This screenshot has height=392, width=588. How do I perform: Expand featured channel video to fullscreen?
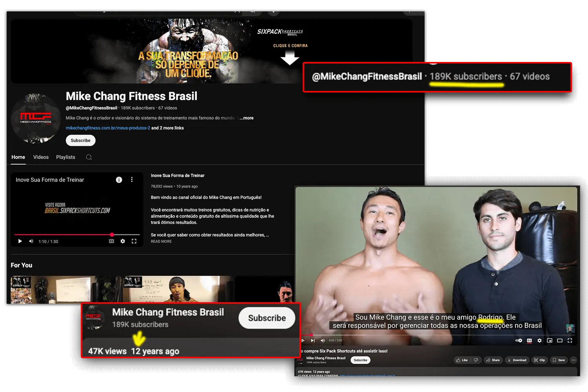tap(134, 241)
